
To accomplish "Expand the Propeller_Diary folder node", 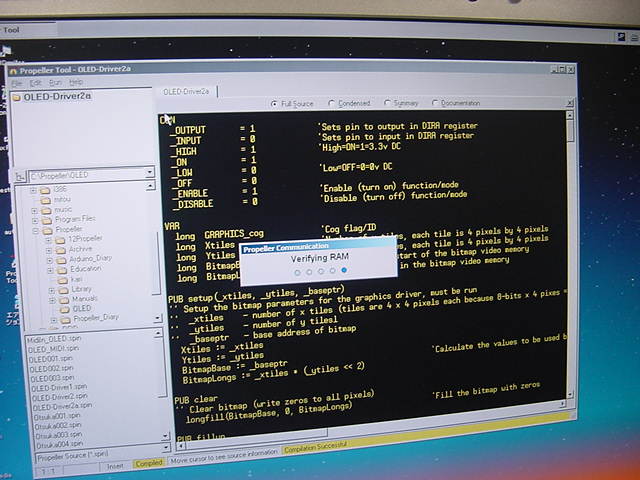I will tap(53, 320).
